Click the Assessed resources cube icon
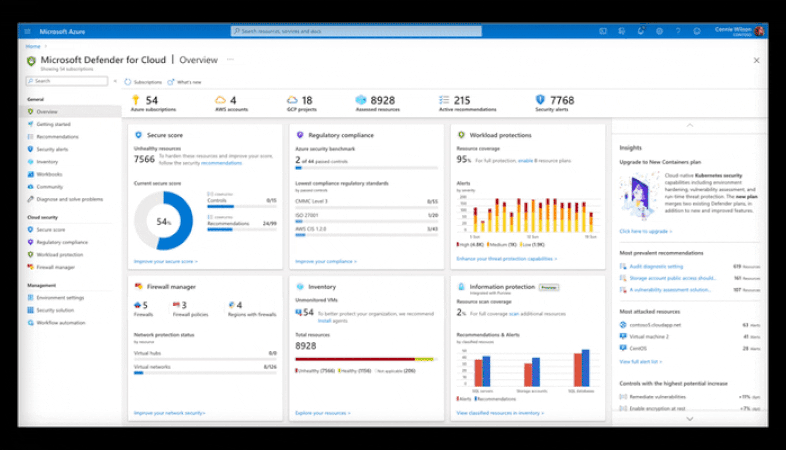 pyautogui.click(x=361, y=100)
